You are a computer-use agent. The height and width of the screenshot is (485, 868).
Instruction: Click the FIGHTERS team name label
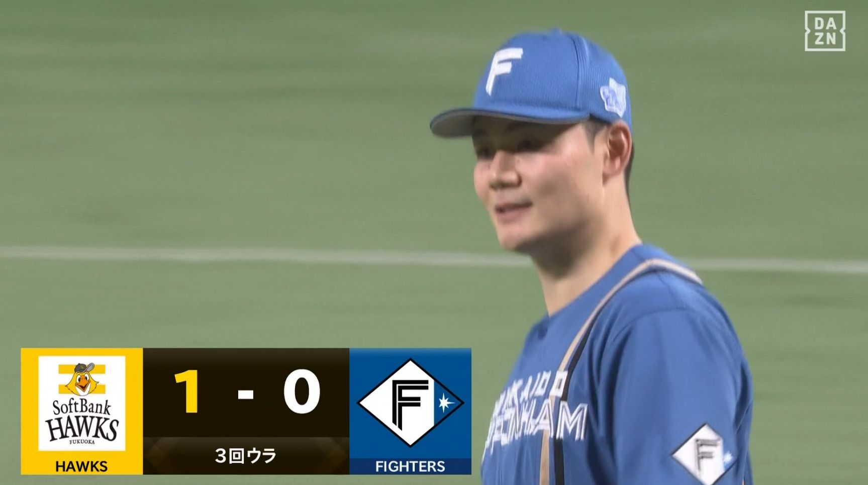pyautogui.click(x=410, y=466)
